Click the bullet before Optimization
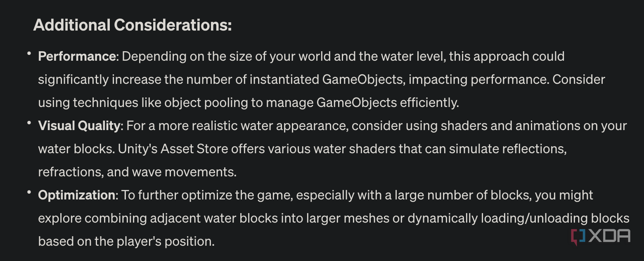 [x=29, y=192]
